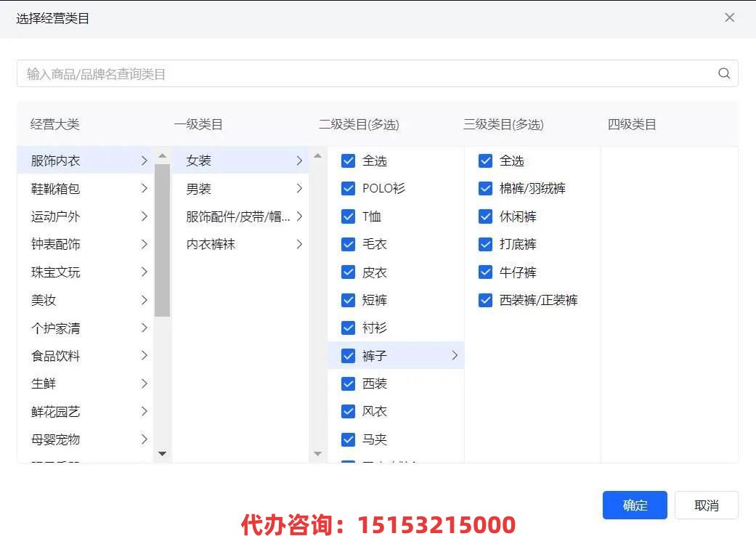The width and height of the screenshot is (756, 536).
Task: Click the chevron icon next to 生鲜
Action: [144, 383]
